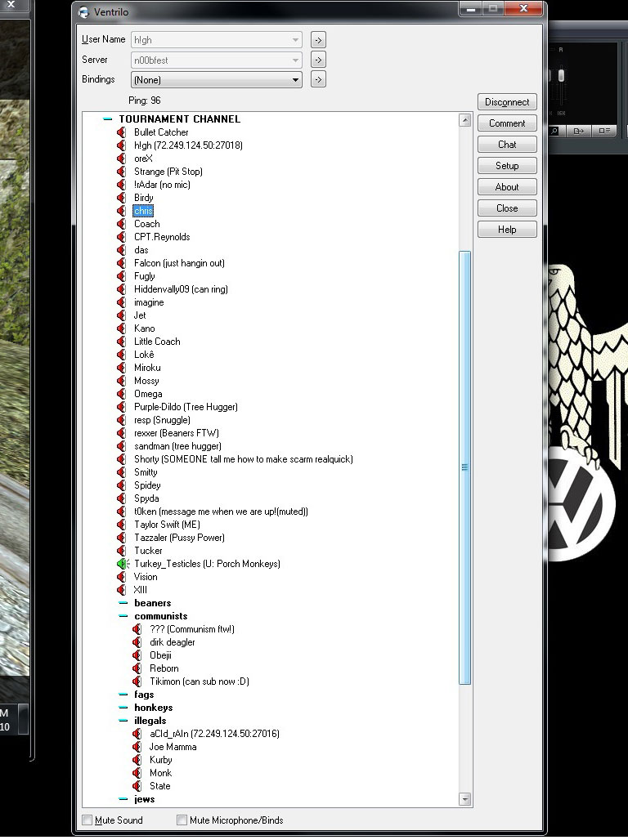
Task: Click speaker icon beside Bullet Catcher
Action: coord(122,132)
